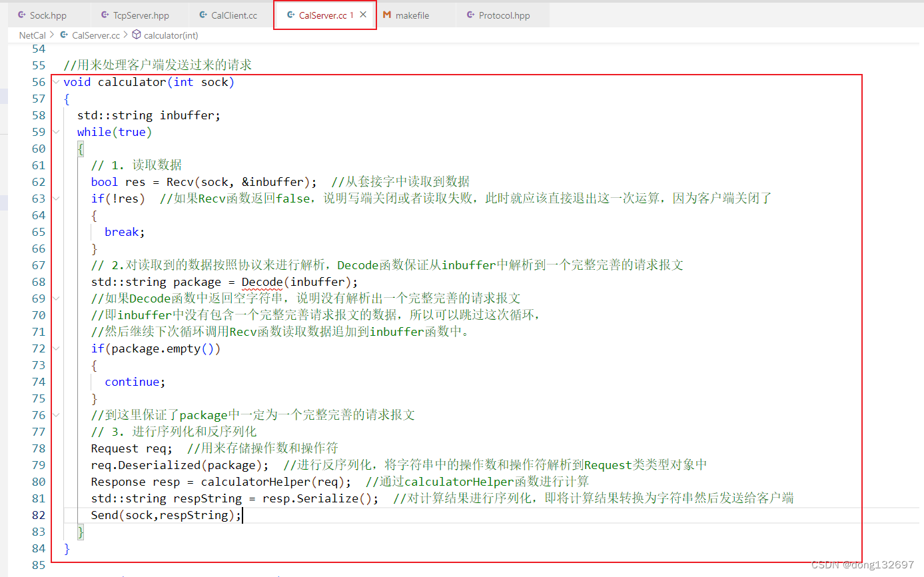The image size is (924, 577).
Task: Click the closing brace on line 84
Action: click(67, 548)
